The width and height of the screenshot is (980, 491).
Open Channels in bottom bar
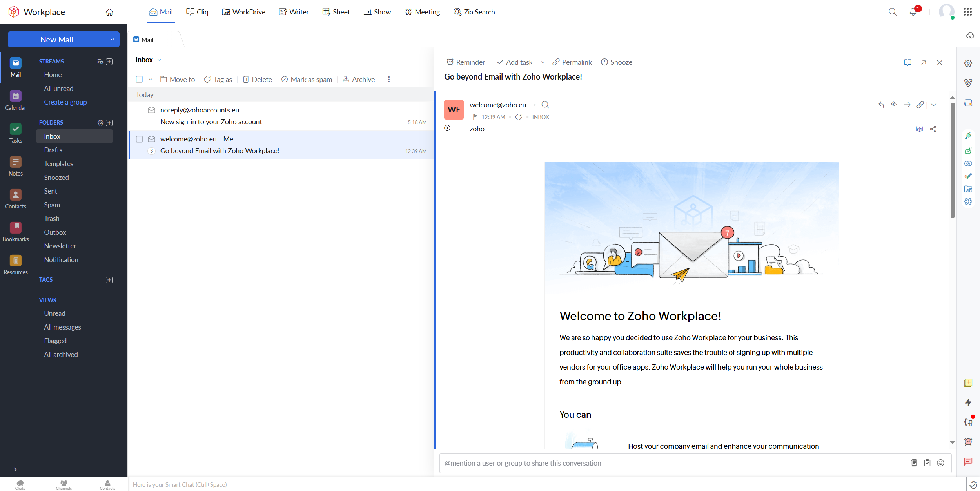[x=64, y=485]
